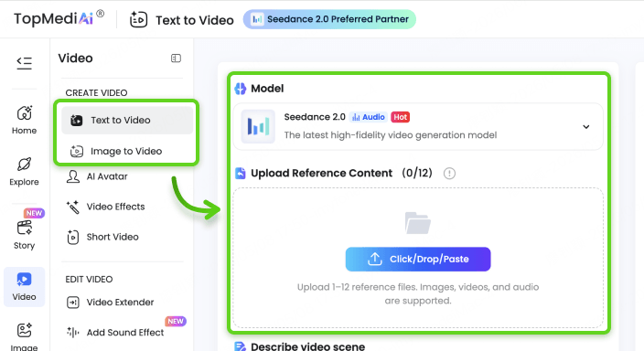The width and height of the screenshot is (644, 351).
Task: Open the Explore planet icon
Action: point(24,165)
